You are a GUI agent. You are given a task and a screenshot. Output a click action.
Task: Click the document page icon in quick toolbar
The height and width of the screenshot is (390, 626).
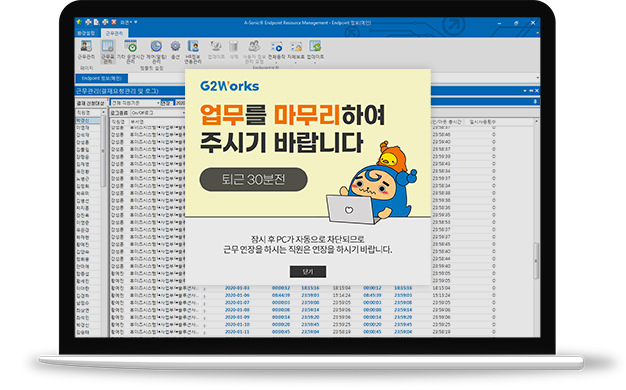(96, 22)
